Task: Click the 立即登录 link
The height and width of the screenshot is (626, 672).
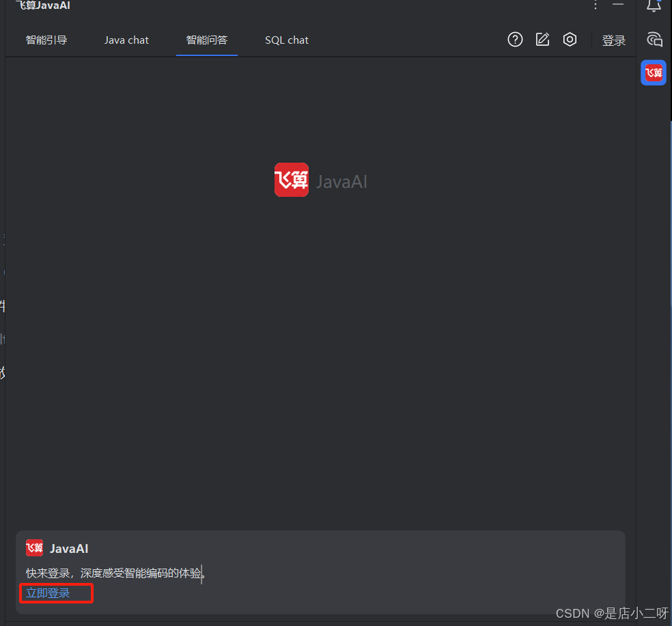Action: click(x=48, y=593)
